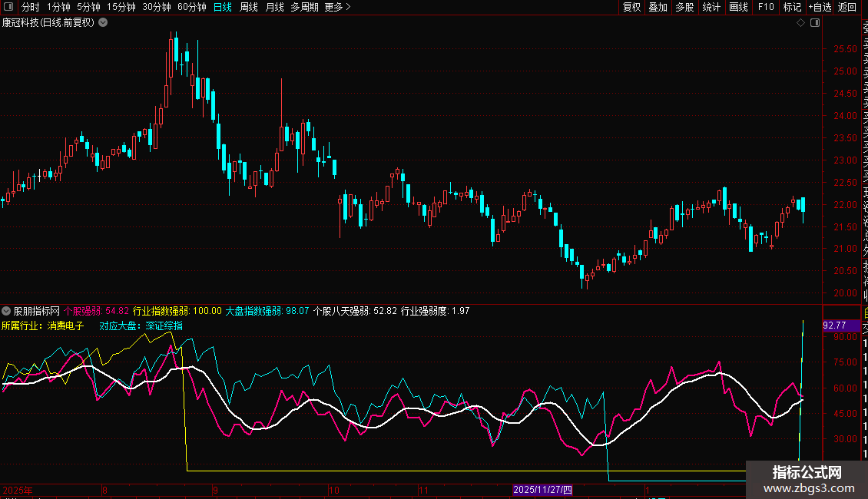868x499 pixels.
Task: Add stock to watchlist via +自选
Action: click(820, 7)
